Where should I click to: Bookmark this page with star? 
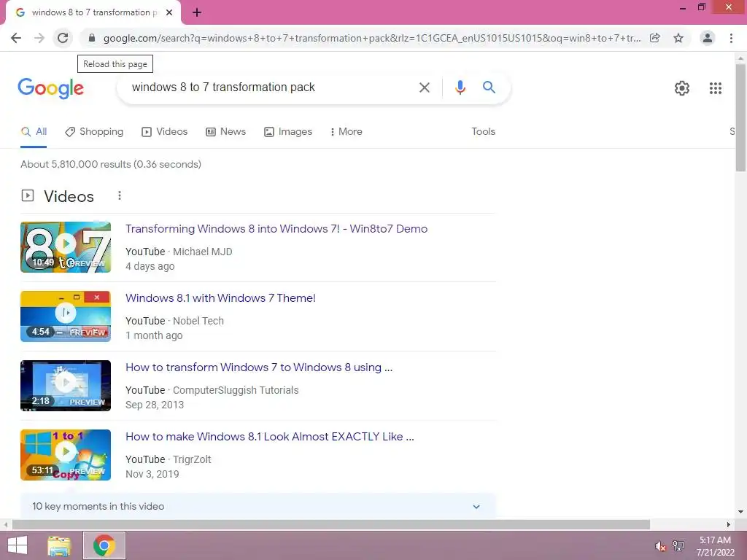coord(678,38)
